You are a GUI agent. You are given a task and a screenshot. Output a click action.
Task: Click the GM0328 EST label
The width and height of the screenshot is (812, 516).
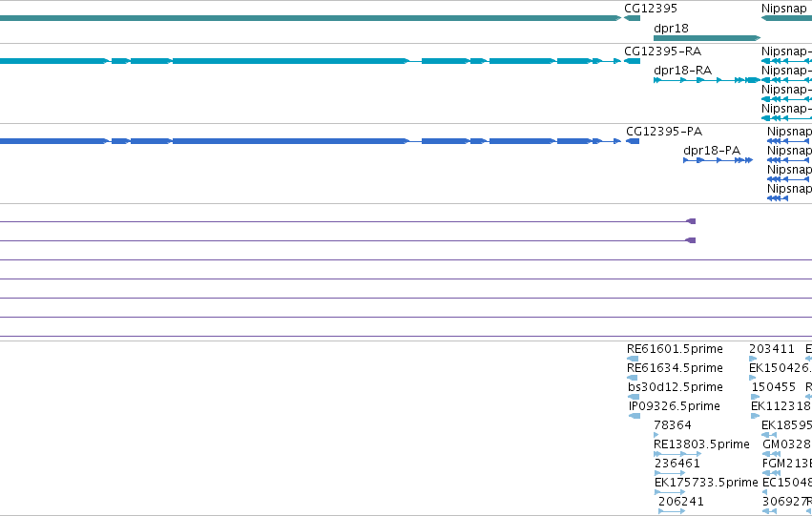(786, 444)
